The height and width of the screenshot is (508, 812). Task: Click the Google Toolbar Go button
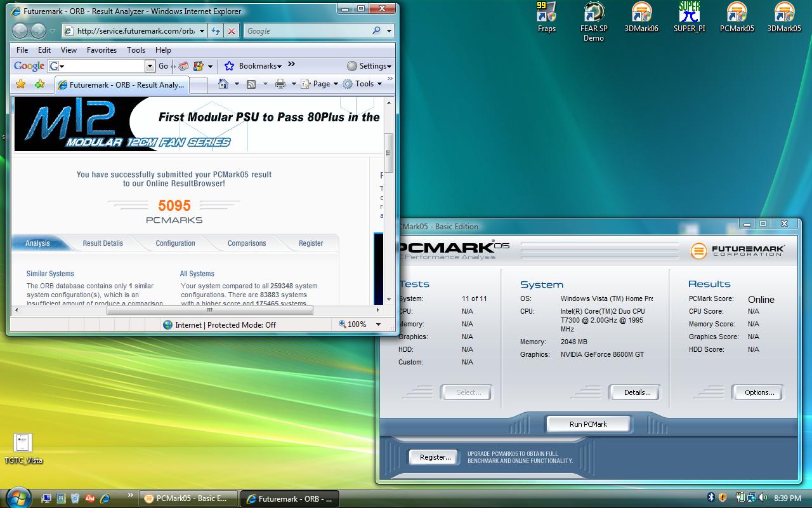[x=163, y=66]
